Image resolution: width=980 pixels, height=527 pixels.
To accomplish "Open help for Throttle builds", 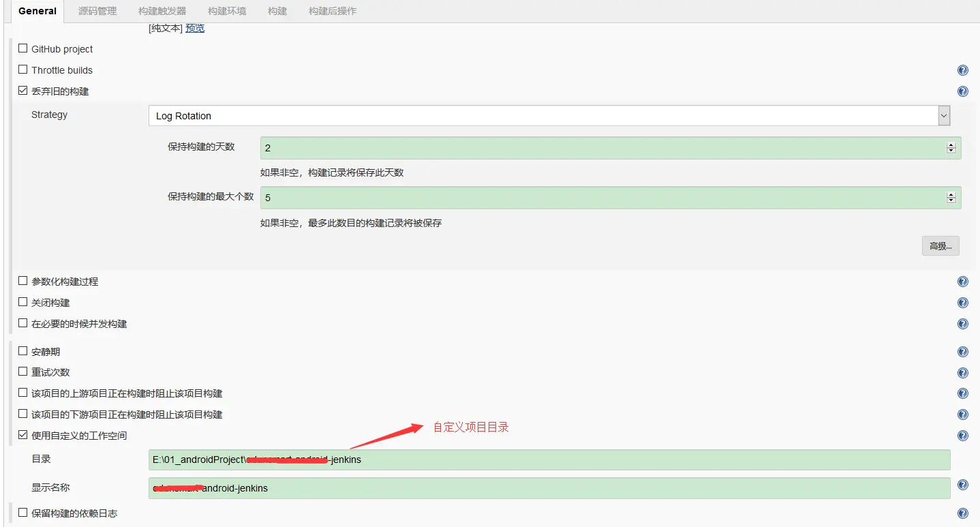I will tap(962, 70).
